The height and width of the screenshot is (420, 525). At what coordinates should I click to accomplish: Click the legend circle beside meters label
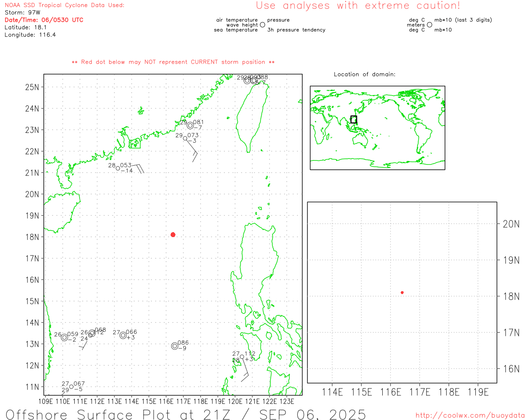[x=429, y=25]
